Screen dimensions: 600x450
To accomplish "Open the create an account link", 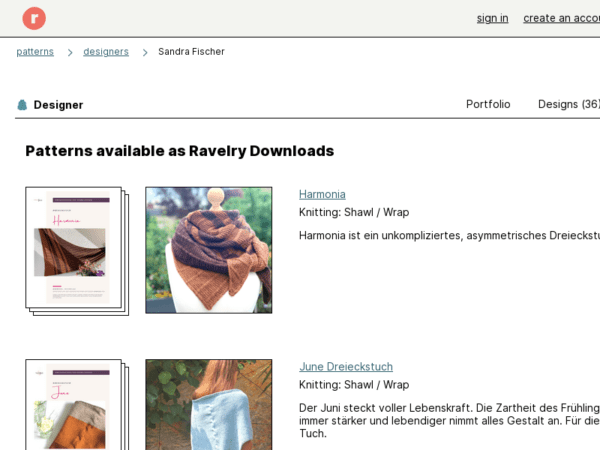I will tap(561, 18).
